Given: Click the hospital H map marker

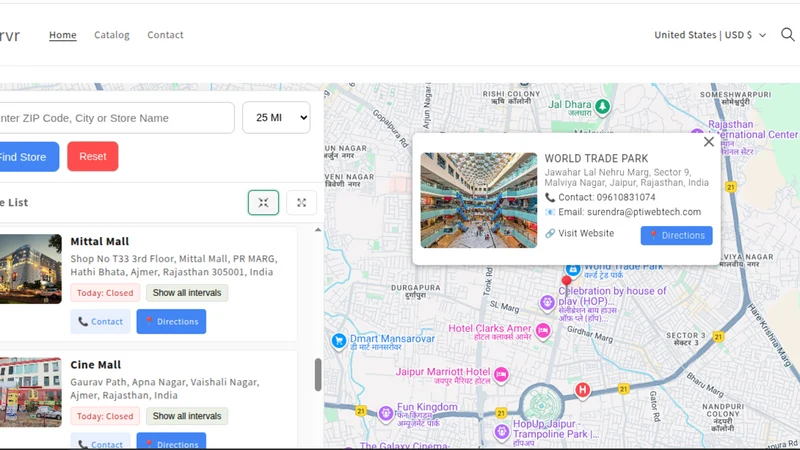Looking at the screenshot, I should click(x=582, y=390).
